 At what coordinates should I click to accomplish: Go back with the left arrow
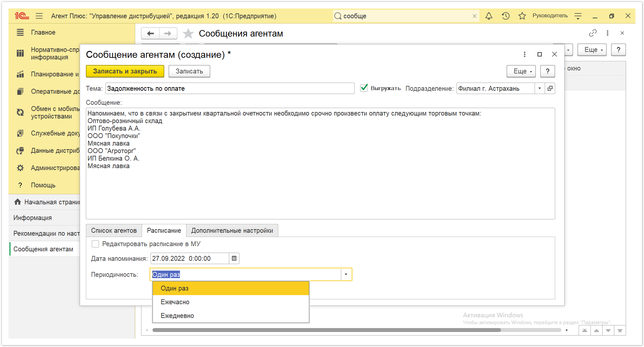point(151,33)
